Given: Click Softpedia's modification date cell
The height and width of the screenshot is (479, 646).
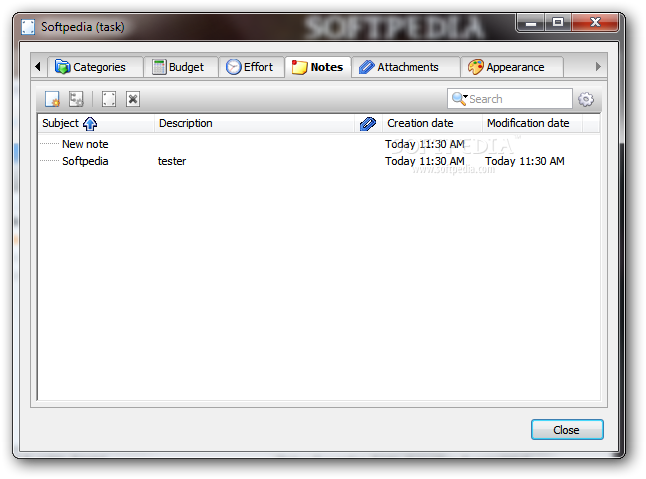Looking at the screenshot, I should click(524, 161).
